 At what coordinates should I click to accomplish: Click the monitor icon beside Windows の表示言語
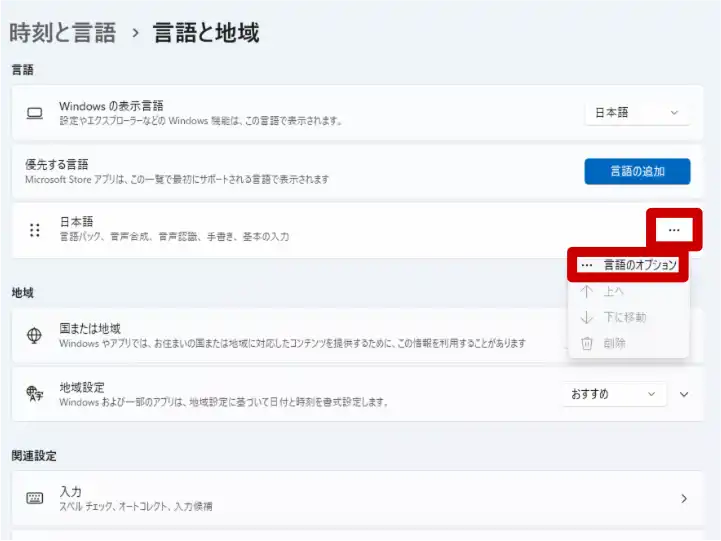point(34,113)
